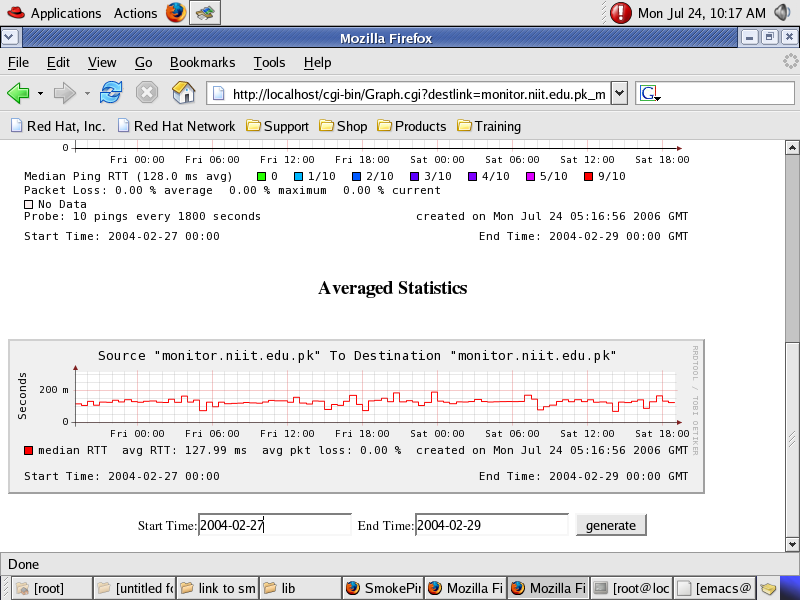Open the Google search engine selector
800x600 pixels.
649,94
